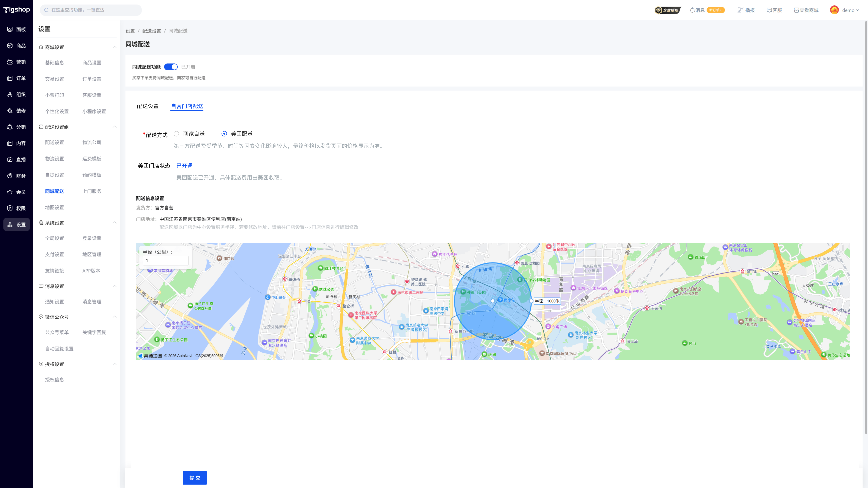This screenshot has width=868, height=488.
Task: Switch to the 配送设置 tab
Action: pos(148,106)
